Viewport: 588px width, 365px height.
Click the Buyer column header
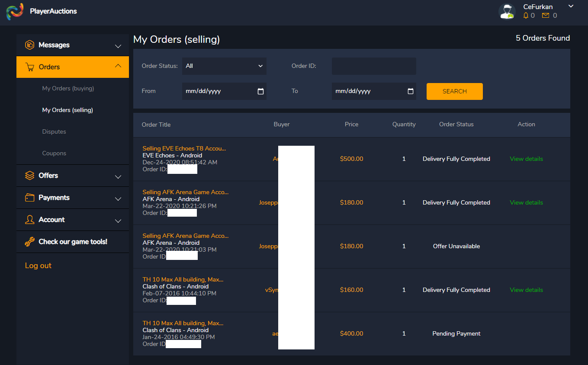[x=282, y=124]
